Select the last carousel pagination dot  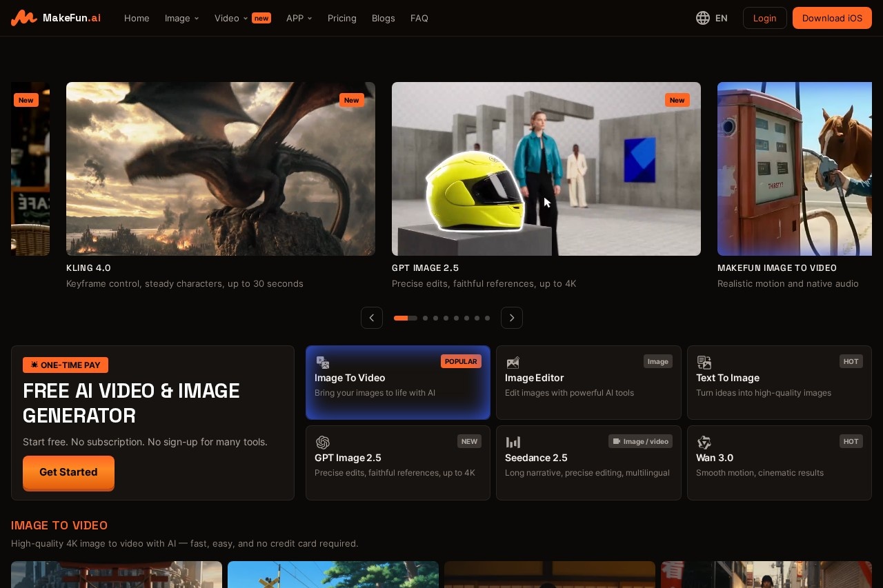(487, 318)
